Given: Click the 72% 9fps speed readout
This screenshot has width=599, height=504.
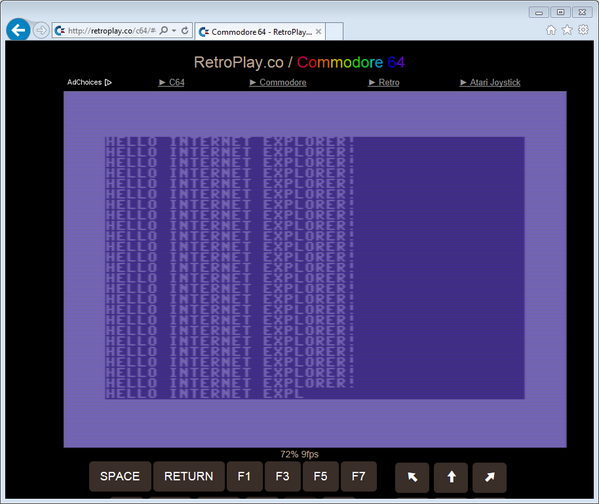Looking at the screenshot, I should point(299,454).
